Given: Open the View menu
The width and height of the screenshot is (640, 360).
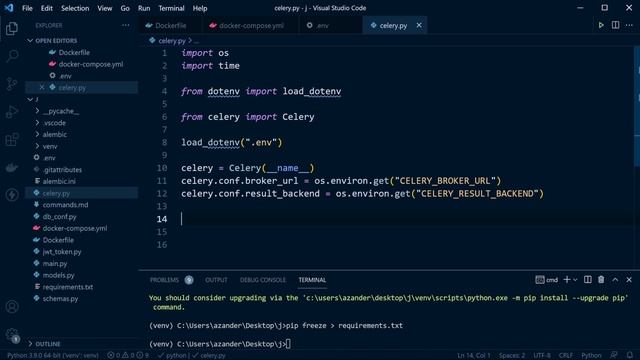Looking at the screenshot, I should tap(104, 8).
